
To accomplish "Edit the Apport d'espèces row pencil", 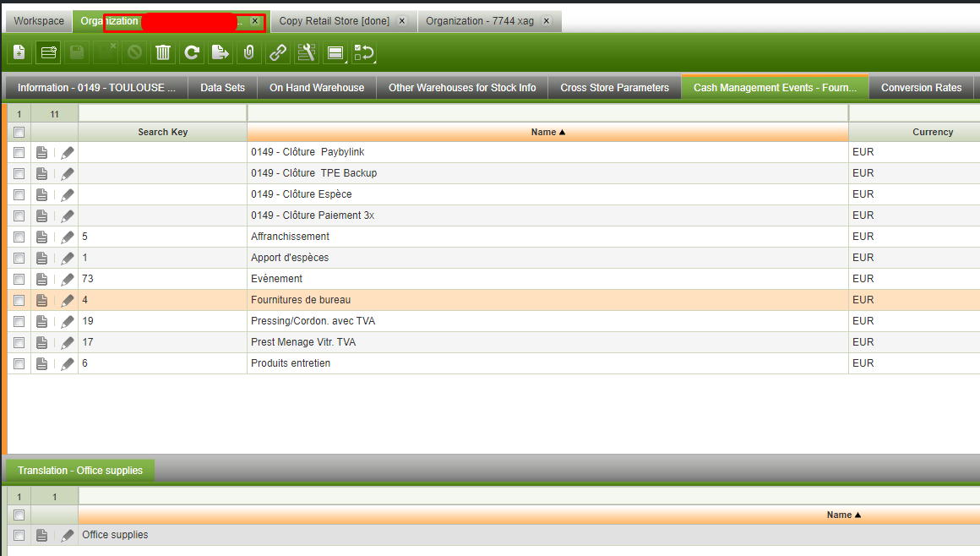I will (x=68, y=259).
